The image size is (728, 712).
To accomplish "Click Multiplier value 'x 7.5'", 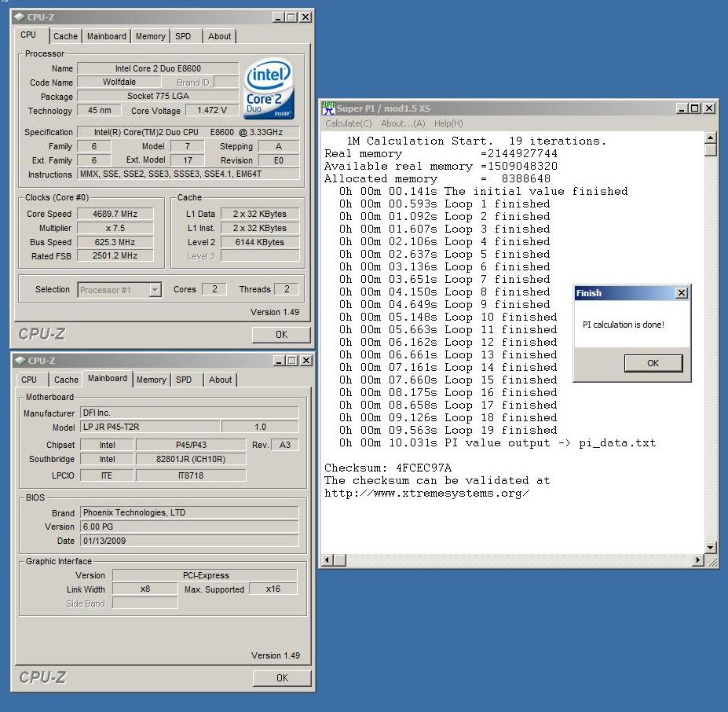I will (115, 228).
